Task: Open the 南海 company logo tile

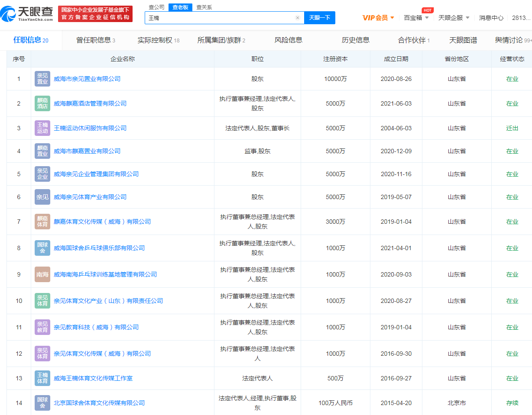Action: point(42,274)
